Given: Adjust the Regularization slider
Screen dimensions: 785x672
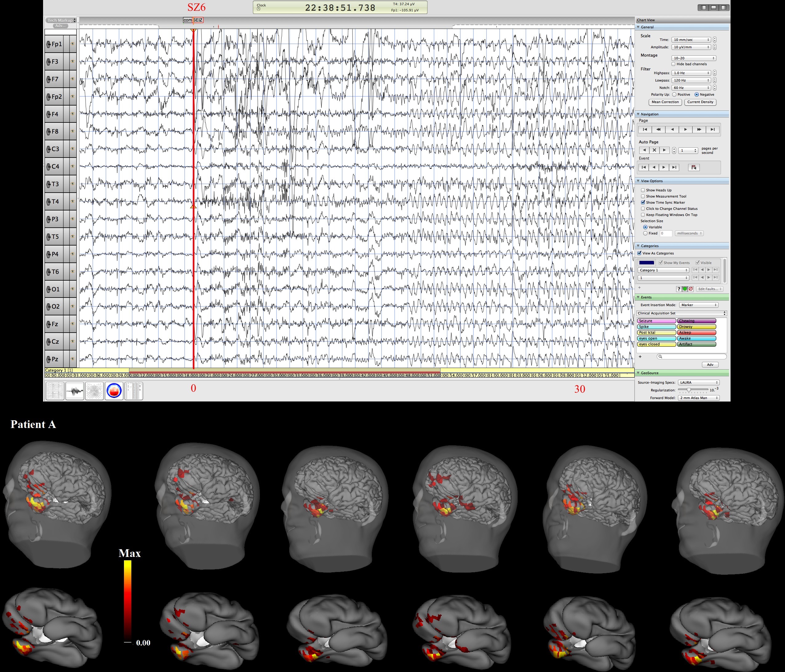Looking at the screenshot, I should coord(689,390).
